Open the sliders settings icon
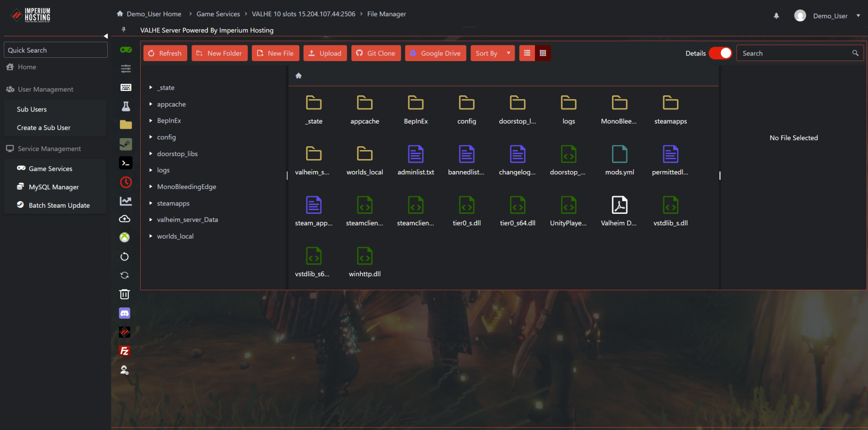868x430 pixels. [126, 69]
